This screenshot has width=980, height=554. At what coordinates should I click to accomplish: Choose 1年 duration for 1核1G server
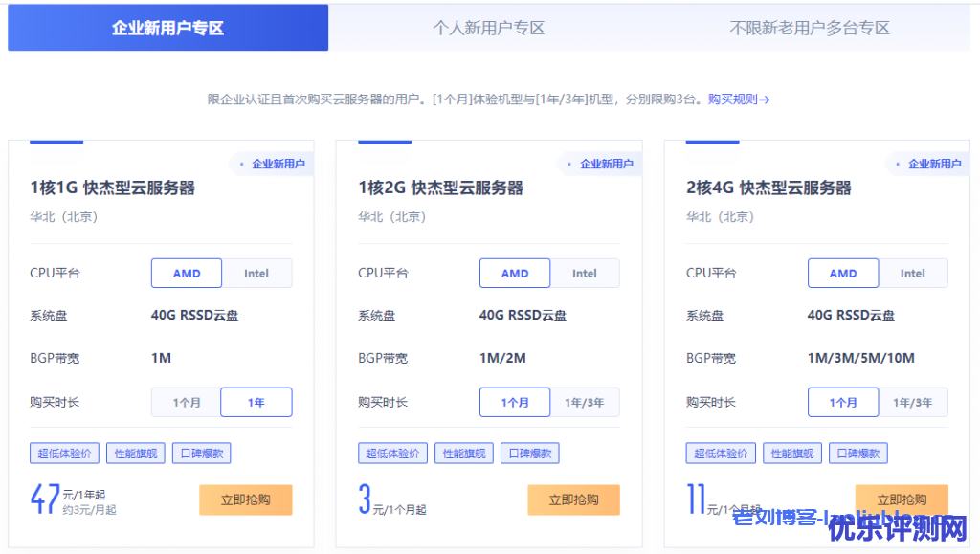tap(256, 403)
